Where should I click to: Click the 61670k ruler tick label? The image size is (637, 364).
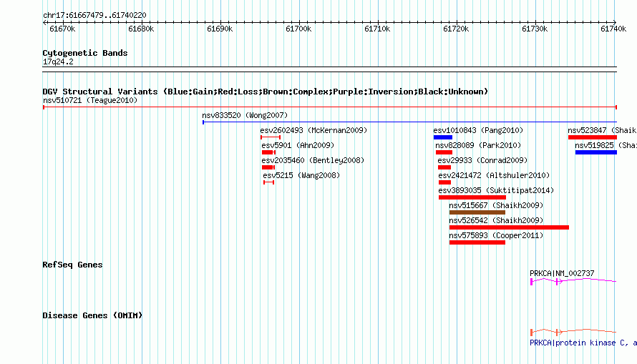[62, 29]
